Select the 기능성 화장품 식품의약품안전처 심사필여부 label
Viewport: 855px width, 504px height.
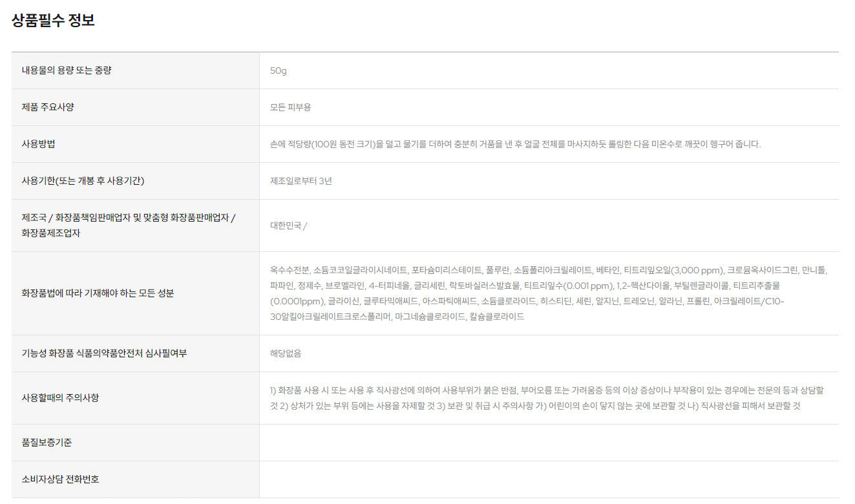coord(104,353)
